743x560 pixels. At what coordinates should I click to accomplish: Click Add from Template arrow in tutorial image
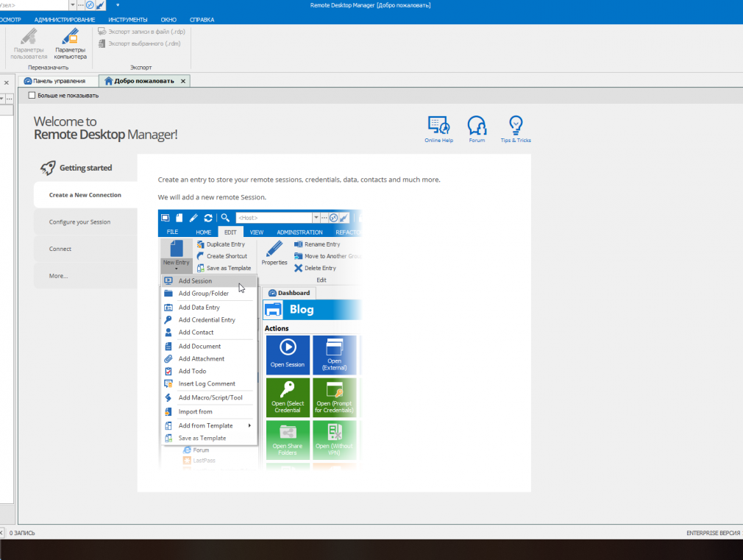click(249, 426)
